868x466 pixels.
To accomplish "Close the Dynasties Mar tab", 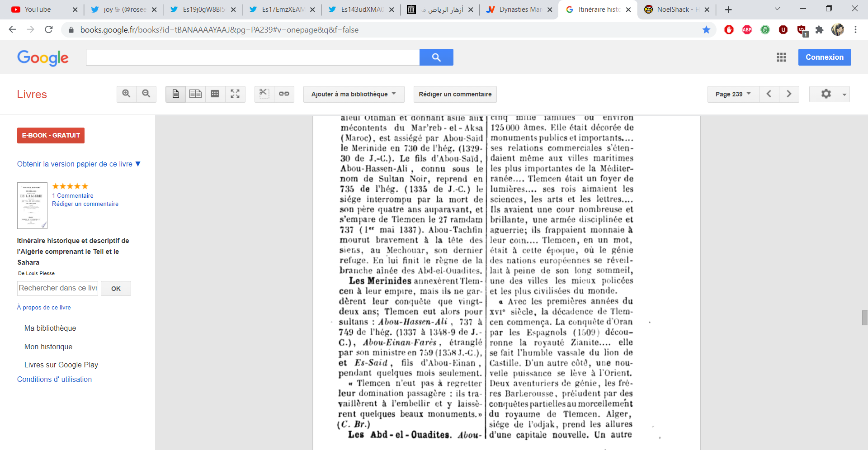I will (550, 10).
